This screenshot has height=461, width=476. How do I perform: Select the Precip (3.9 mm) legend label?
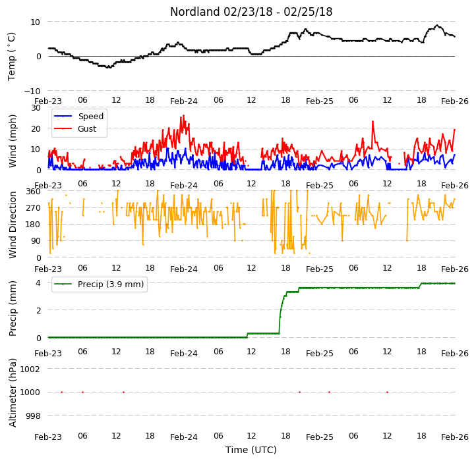[111, 285]
